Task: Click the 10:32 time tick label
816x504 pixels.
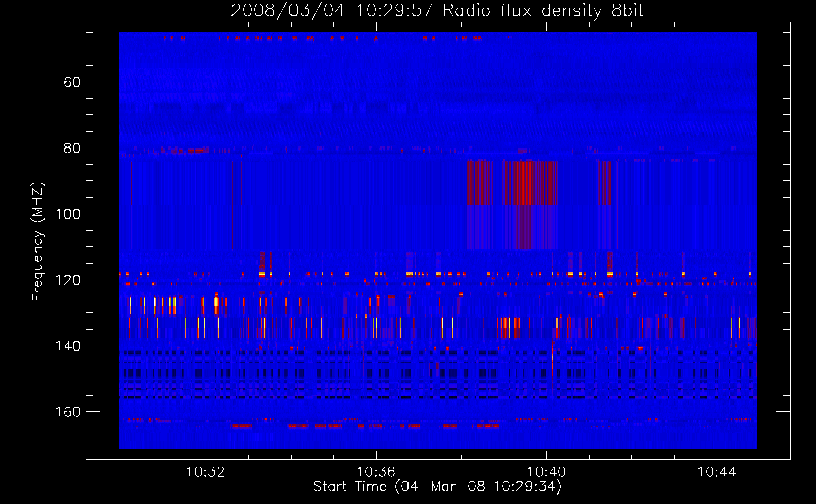Action: [x=206, y=472]
